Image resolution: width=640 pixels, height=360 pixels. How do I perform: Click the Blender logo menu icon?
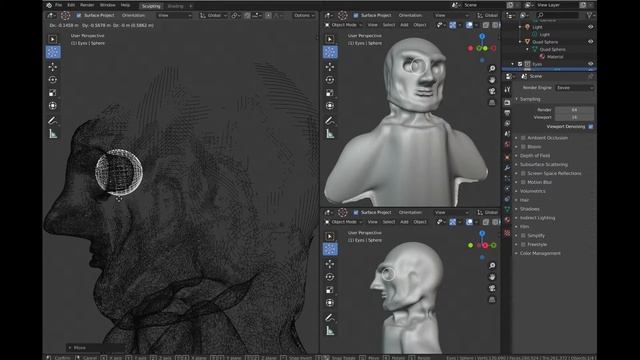pyautogui.click(x=49, y=5)
